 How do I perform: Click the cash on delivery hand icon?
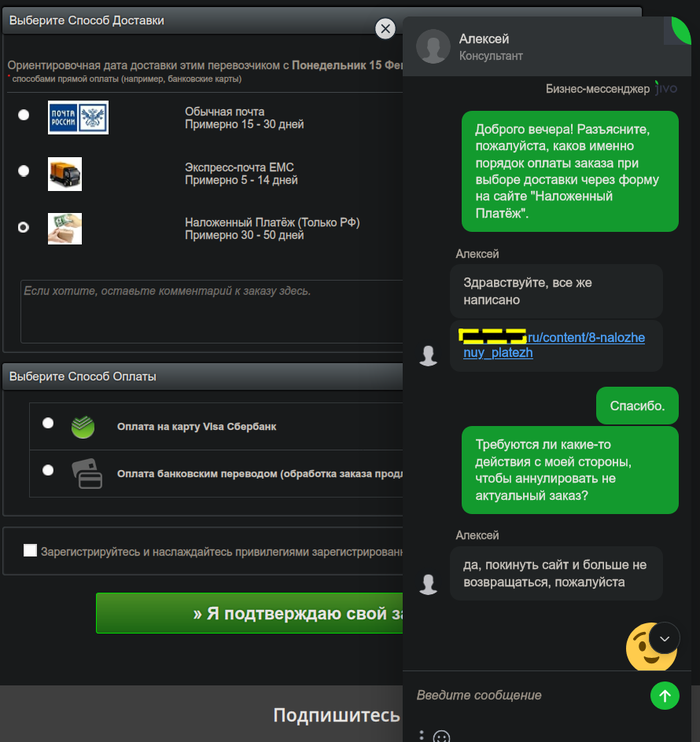click(65, 229)
